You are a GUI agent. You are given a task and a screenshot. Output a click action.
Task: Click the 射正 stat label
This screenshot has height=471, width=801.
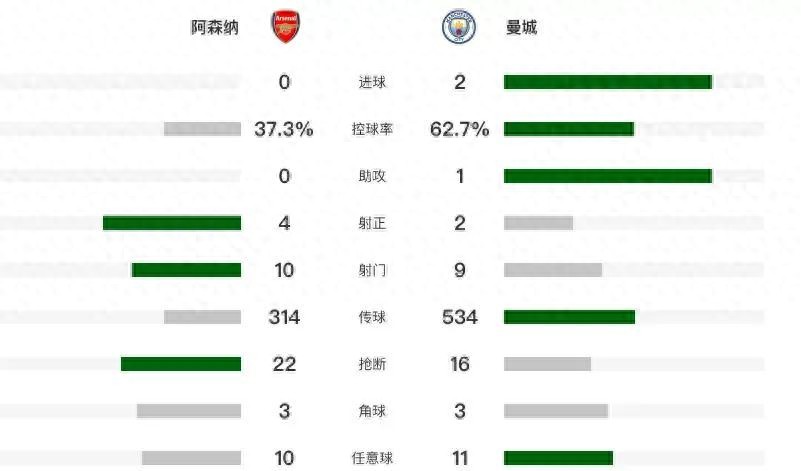tap(372, 223)
